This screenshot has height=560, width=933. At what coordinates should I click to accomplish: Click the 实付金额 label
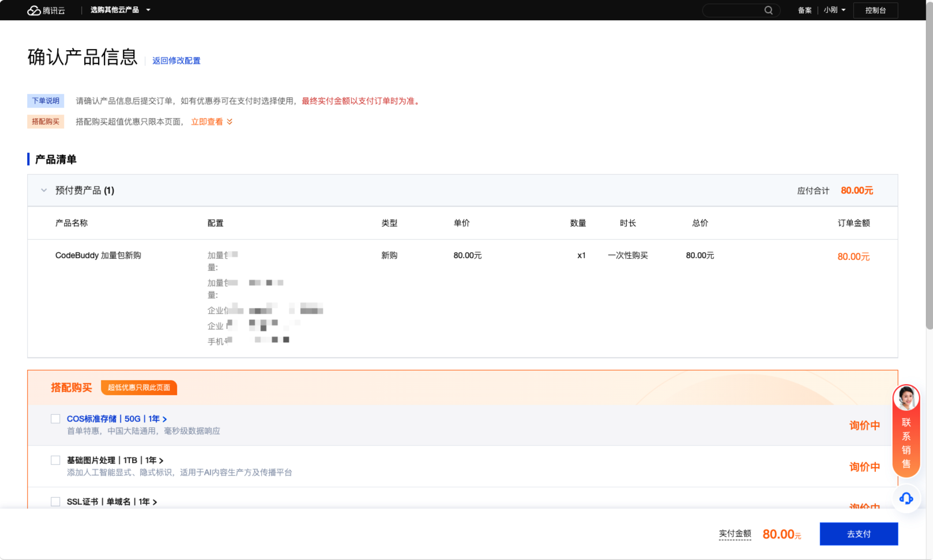[x=735, y=534]
